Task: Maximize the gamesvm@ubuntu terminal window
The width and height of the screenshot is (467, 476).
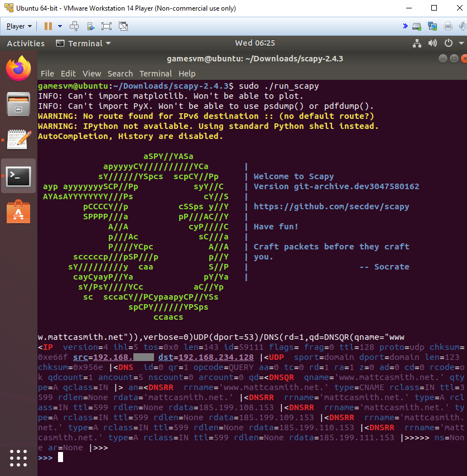Action: pyautogui.click(x=454, y=59)
